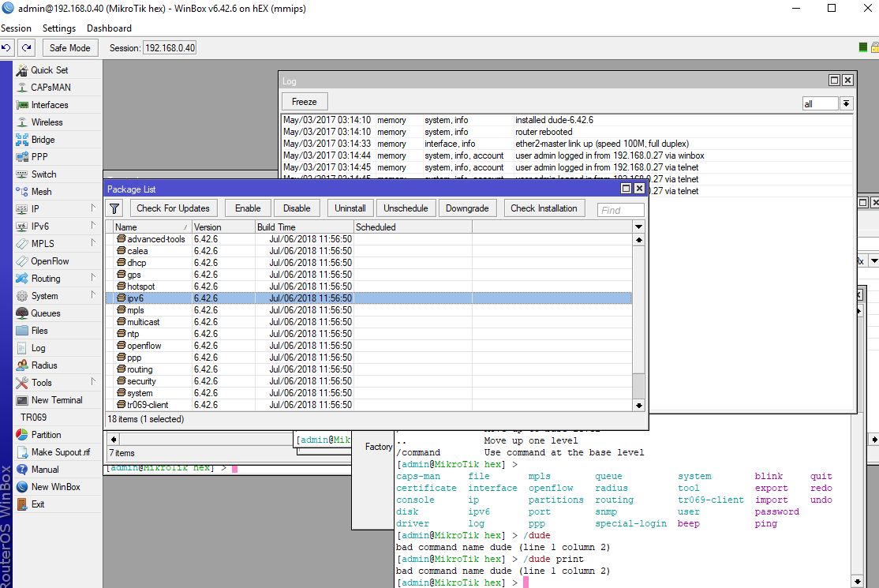Open the Interfaces sidebar item
The width and height of the screenshot is (879, 588).
click(49, 105)
